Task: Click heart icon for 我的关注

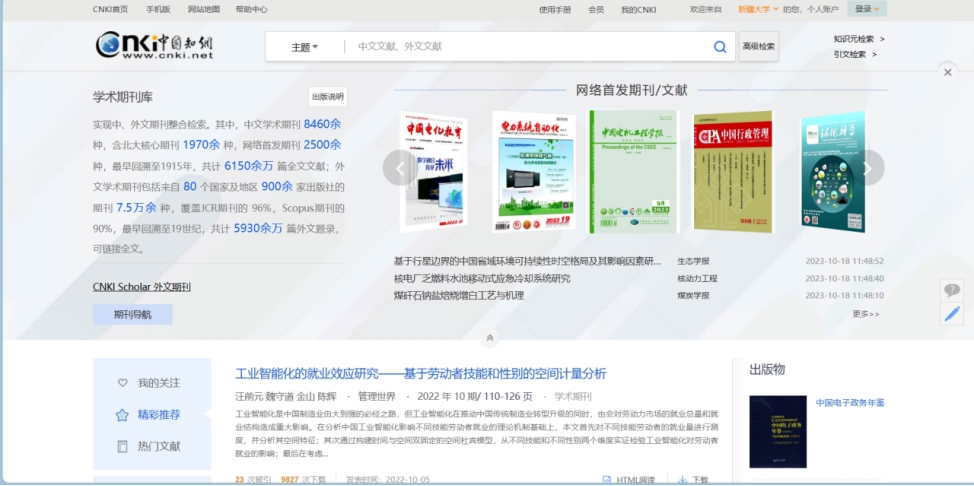Action: click(122, 383)
